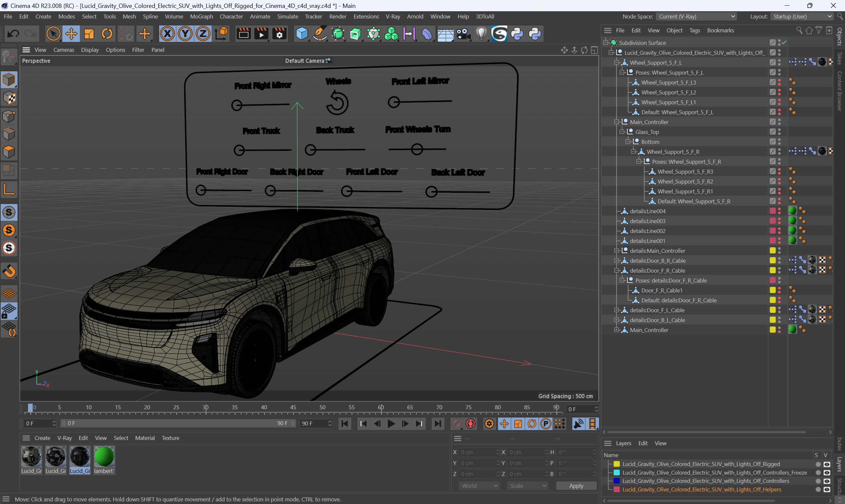Open the Layout Startup (User) dropdown
Screen dimensions: 845x504
pos(802,16)
